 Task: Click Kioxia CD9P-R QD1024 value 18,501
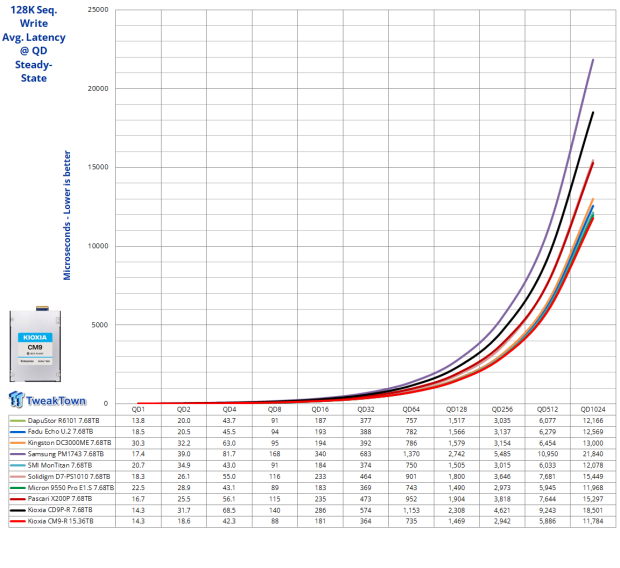[593, 510]
